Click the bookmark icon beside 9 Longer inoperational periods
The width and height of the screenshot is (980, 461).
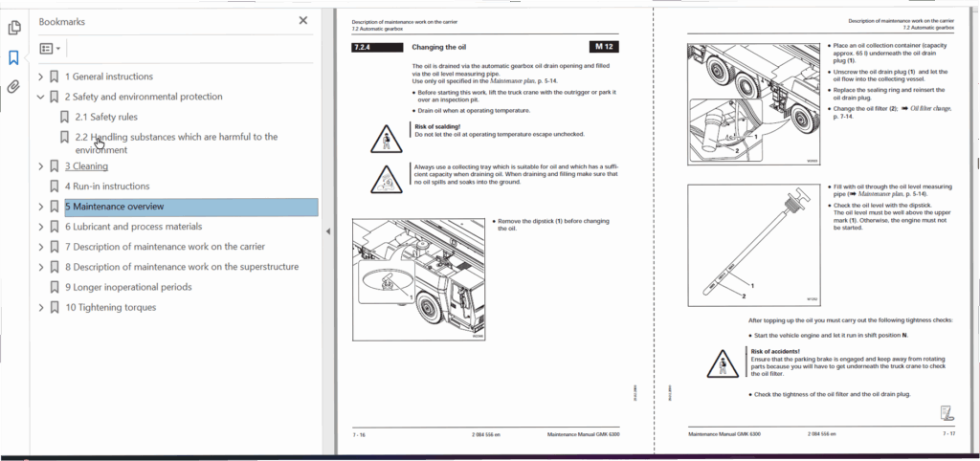(x=55, y=287)
